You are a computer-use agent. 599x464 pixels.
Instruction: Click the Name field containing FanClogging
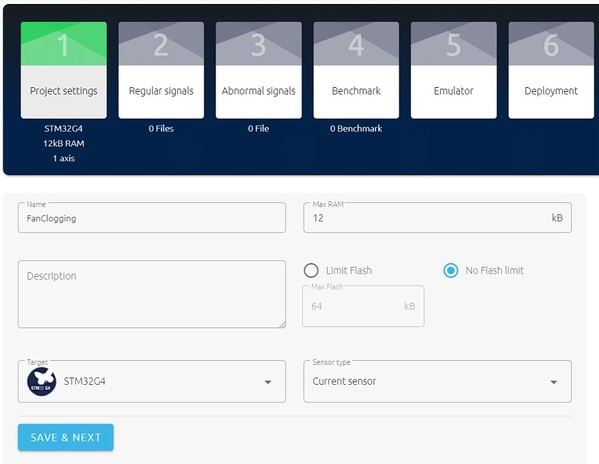click(152, 218)
